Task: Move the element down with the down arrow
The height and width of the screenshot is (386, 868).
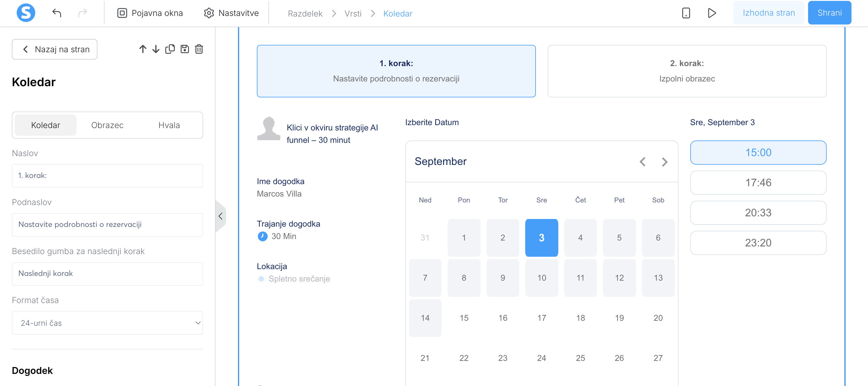Action: (x=156, y=49)
